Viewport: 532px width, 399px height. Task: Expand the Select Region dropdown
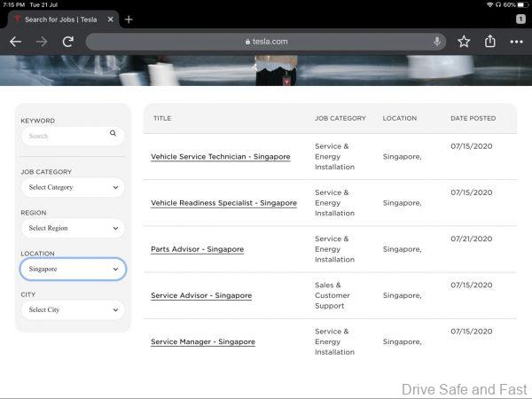[73, 228]
